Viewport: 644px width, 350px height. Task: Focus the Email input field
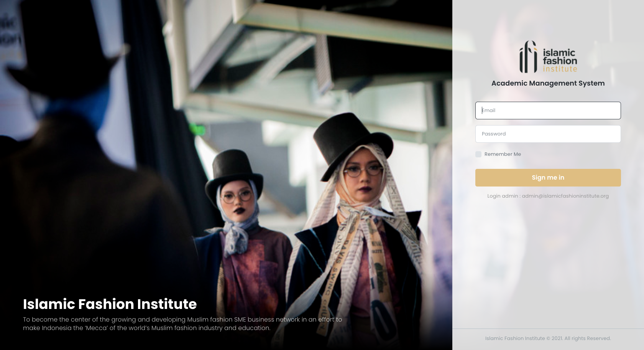click(x=548, y=111)
